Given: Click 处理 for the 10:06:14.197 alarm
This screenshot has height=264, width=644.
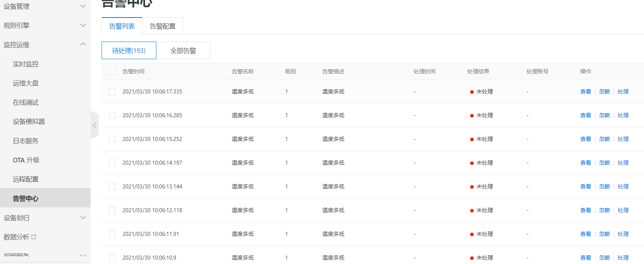Looking at the screenshot, I should click(x=623, y=163).
